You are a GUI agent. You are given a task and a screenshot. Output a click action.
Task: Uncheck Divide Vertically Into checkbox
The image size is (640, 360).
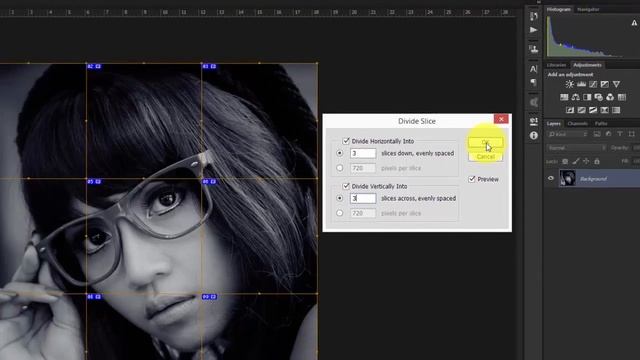click(346, 186)
